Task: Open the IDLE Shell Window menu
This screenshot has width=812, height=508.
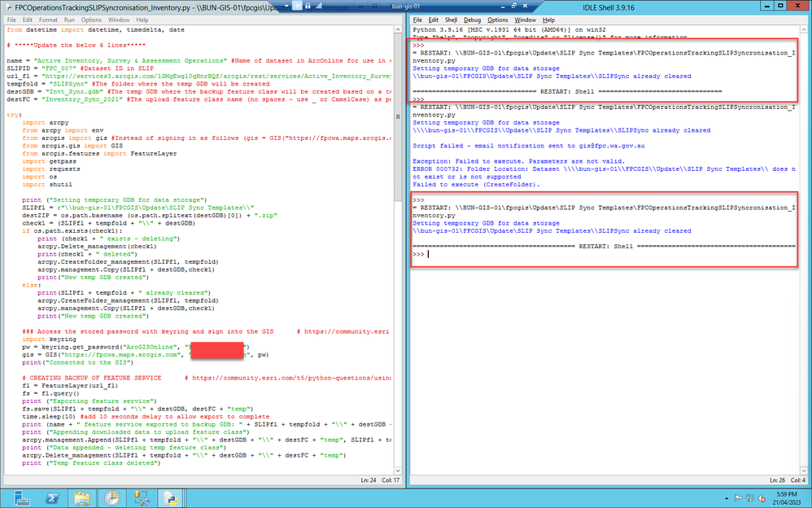Action: pos(525,20)
